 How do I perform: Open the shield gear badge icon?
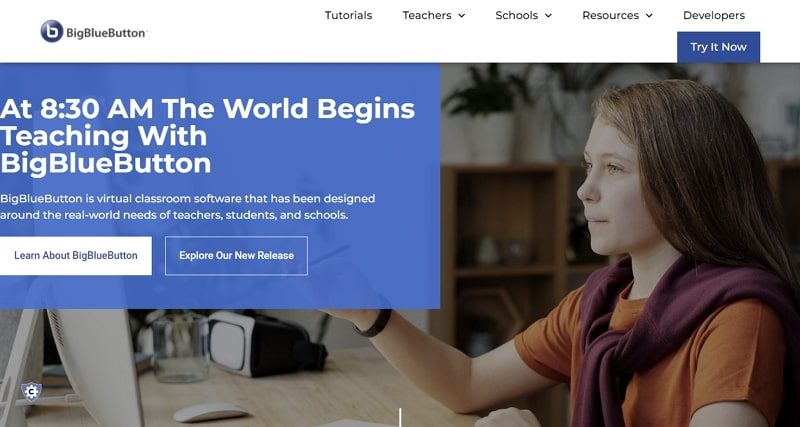[x=31, y=392]
